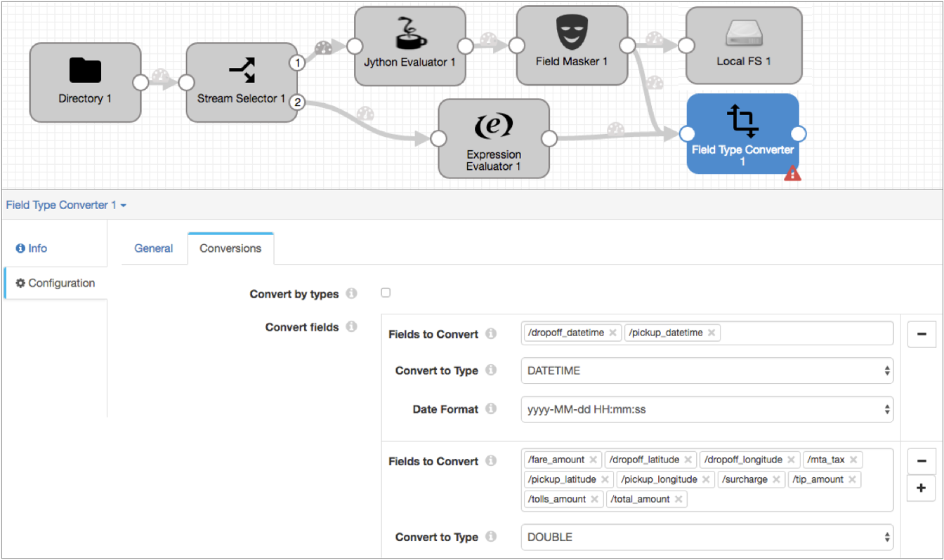Click inside the datetime Fields to Convert input

[804, 333]
